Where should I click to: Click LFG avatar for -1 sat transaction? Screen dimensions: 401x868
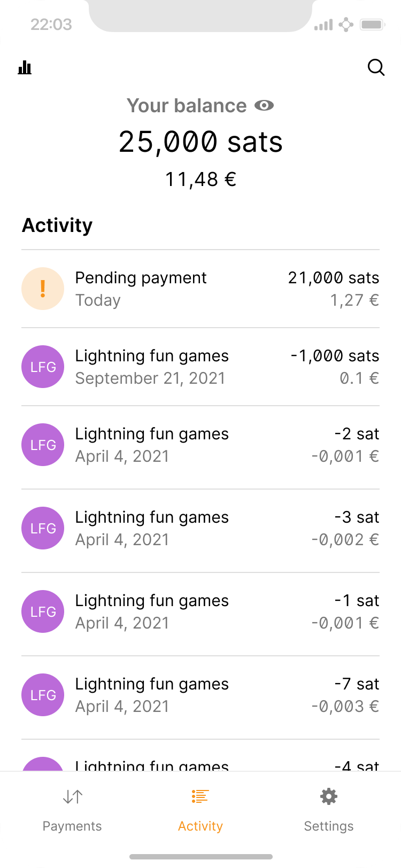tap(43, 611)
